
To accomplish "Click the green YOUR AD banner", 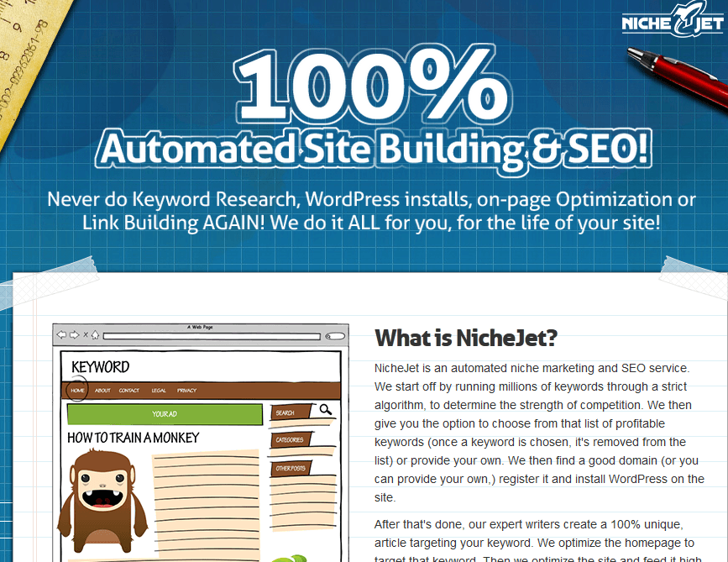I will (165, 414).
